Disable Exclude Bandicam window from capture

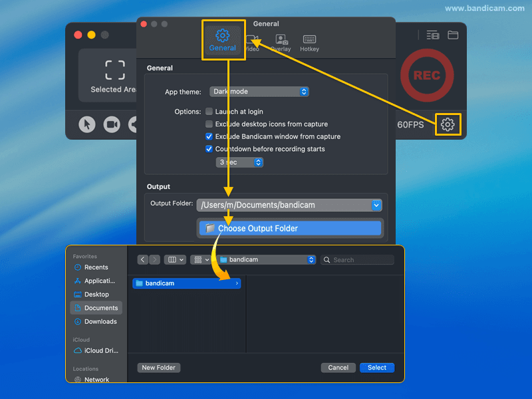pyautogui.click(x=209, y=137)
